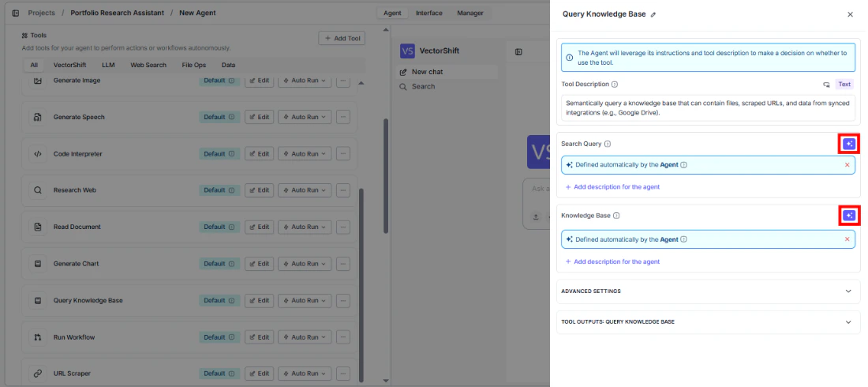Open more options for Research Web row

[343, 190]
